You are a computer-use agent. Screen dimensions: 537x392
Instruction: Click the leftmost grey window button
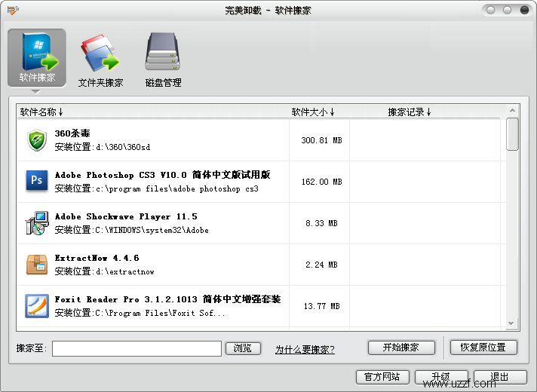pyautogui.click(x=490, y=11)
